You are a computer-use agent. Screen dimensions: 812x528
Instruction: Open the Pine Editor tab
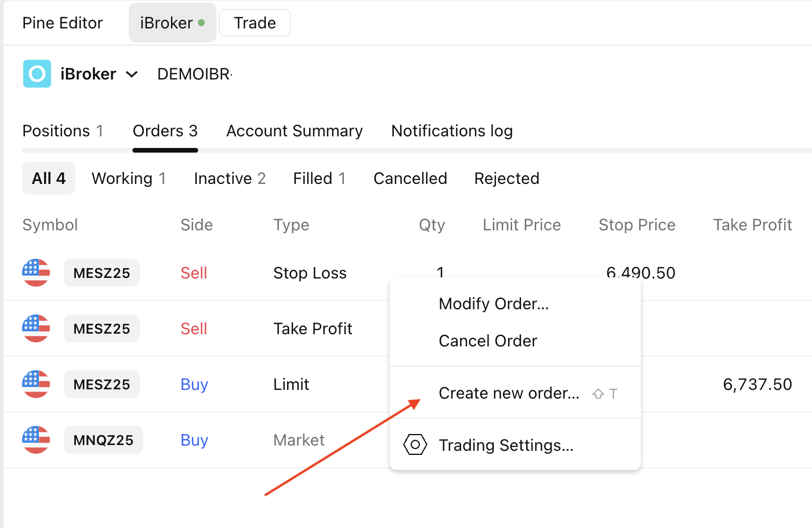click(x=63, y=23)
